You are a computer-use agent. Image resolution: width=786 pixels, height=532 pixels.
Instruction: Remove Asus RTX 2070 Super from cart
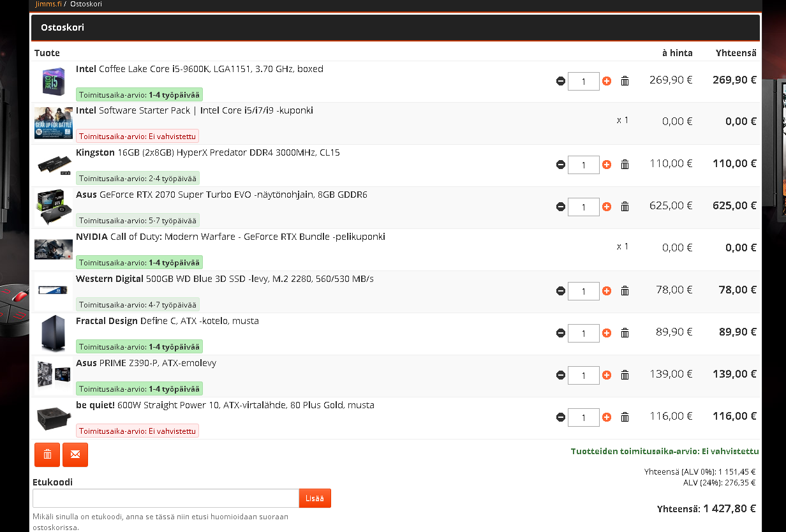tap(625, 207)
